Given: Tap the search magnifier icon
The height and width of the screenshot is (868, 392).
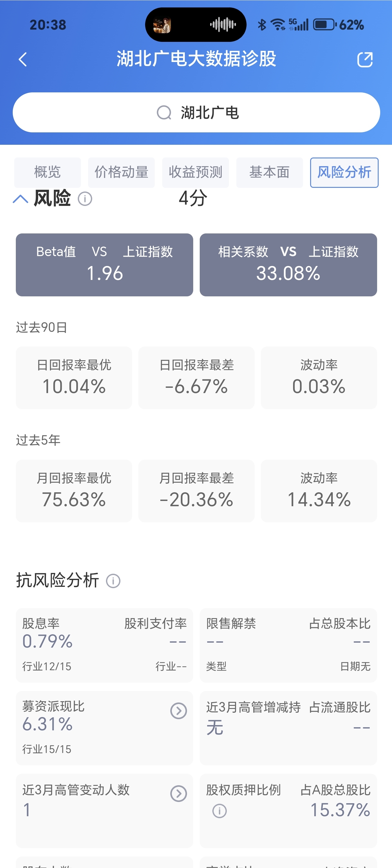Looking at the screenshot, I should point(164,113).
